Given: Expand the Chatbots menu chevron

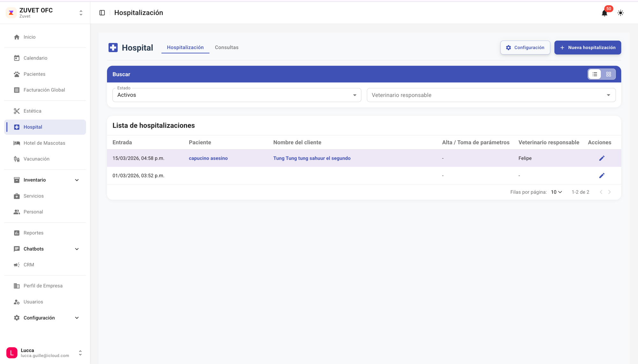Looking at the screenshot, I should [x=77, y=249].
